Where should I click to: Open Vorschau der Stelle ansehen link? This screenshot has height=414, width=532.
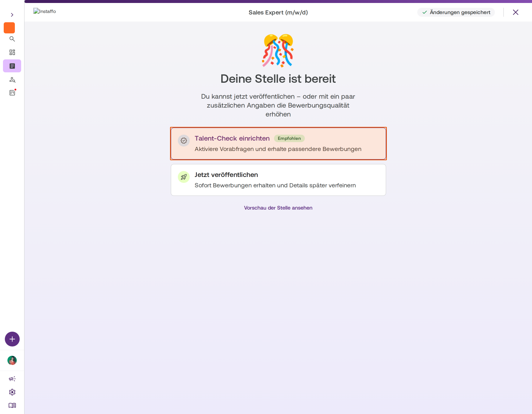[x=278, y=208]
